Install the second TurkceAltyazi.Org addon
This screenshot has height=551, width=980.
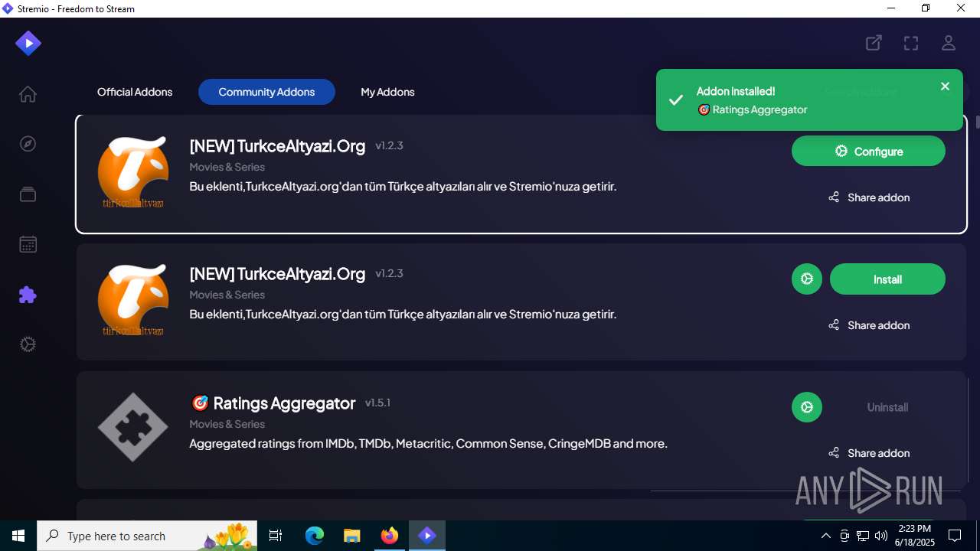[887, 279]
